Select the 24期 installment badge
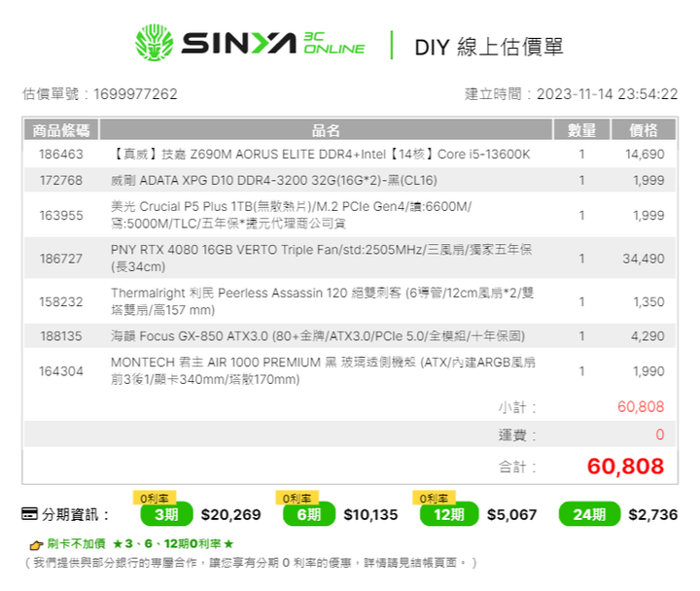This screenshot has height=591, width=700. (589, 514)
